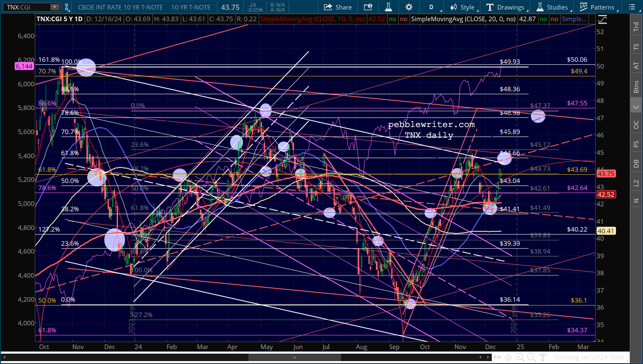Click the $43.69 yellow level label
643x364 pixels.
577,170
